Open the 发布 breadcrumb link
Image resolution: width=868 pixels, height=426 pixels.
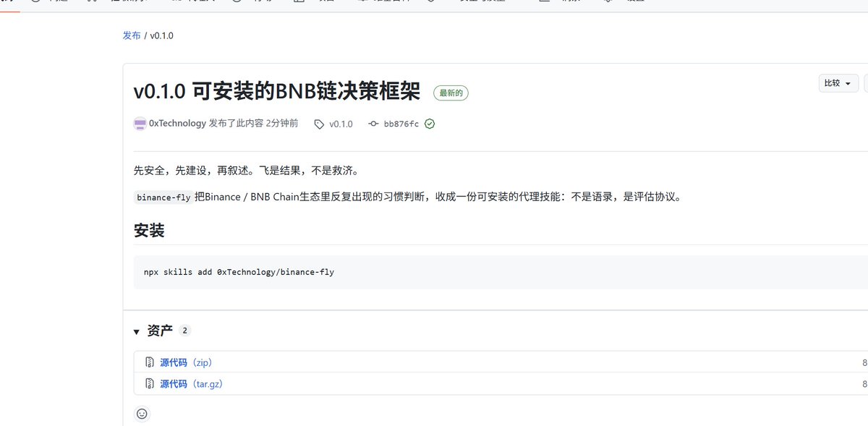coord(132,35)
